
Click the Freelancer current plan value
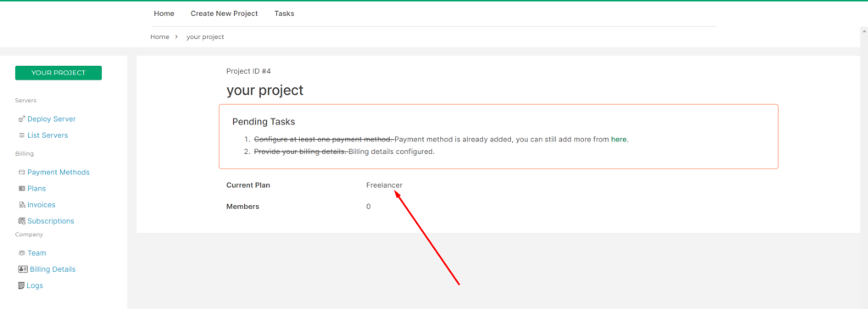pos(384,185)
